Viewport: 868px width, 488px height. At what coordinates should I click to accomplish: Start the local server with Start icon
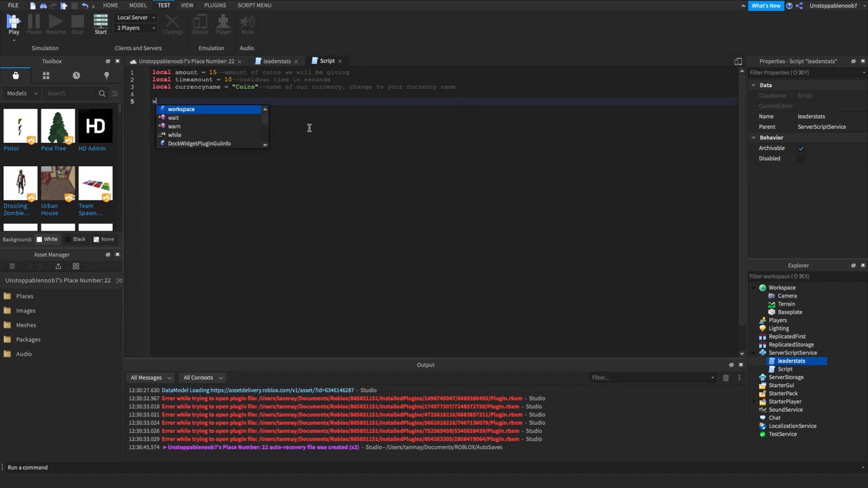click(x=100, y=22)
